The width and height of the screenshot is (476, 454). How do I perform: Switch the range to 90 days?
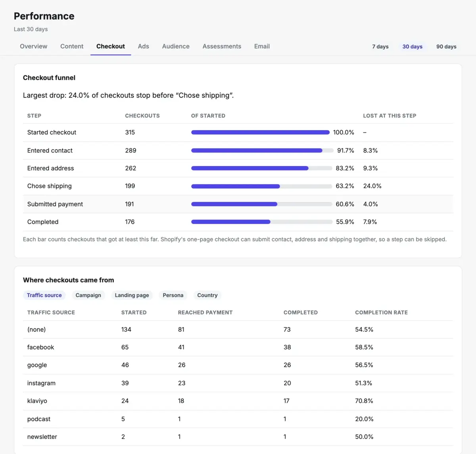[446, 46]
